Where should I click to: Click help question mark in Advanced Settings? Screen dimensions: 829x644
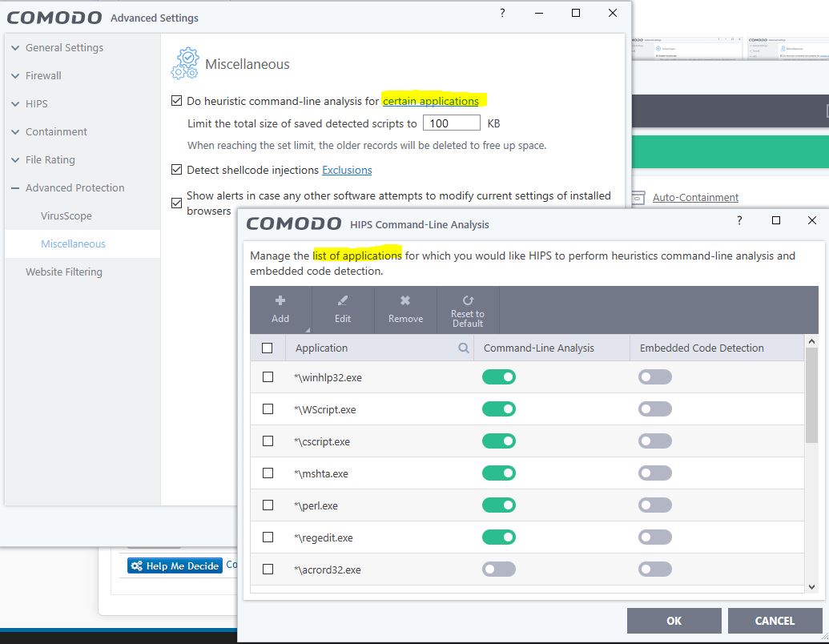(x=502, y=14)
